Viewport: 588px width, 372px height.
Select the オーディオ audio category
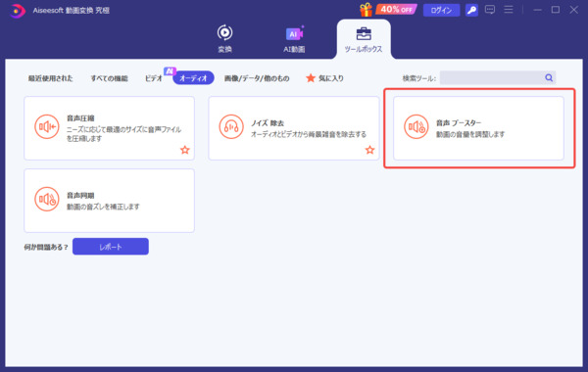click(193, 78)
